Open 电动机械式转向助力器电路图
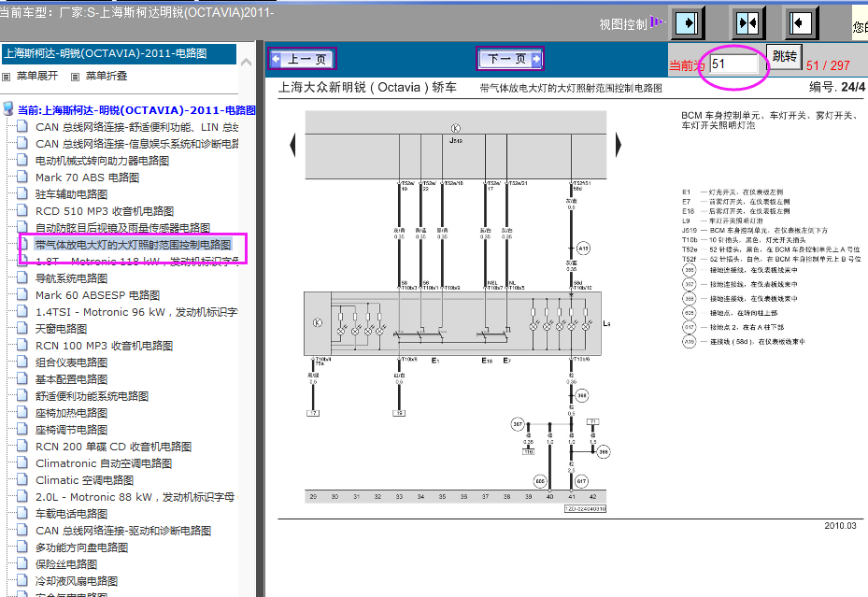 point(103,161)
